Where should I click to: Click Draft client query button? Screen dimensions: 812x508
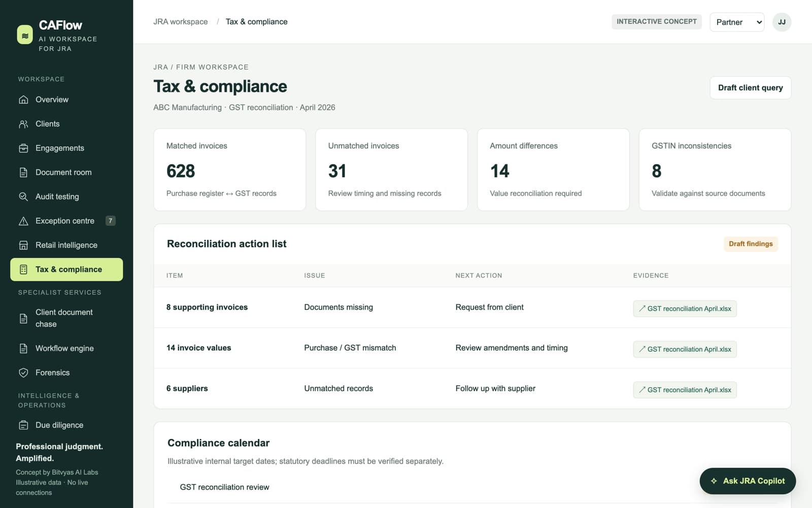pyautogui.click(x=750, y=88)
